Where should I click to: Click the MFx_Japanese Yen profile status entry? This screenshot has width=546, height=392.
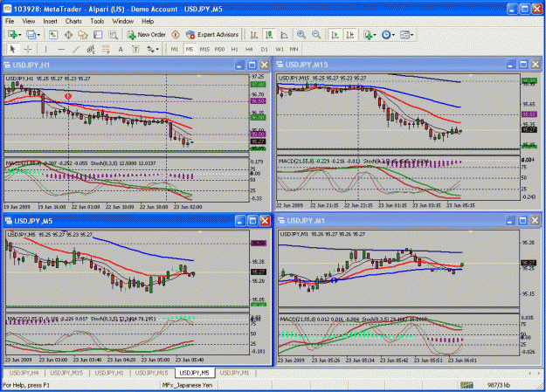tap(187, 385)
